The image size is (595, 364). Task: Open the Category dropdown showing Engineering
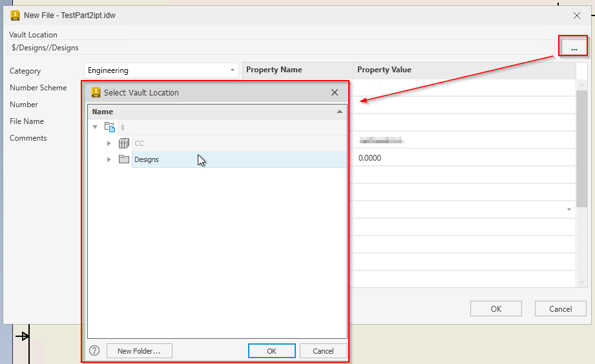(x=162, y=70)
